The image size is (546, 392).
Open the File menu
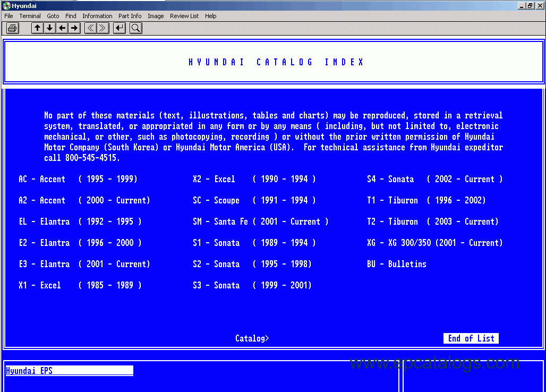(x=8, y=16)
